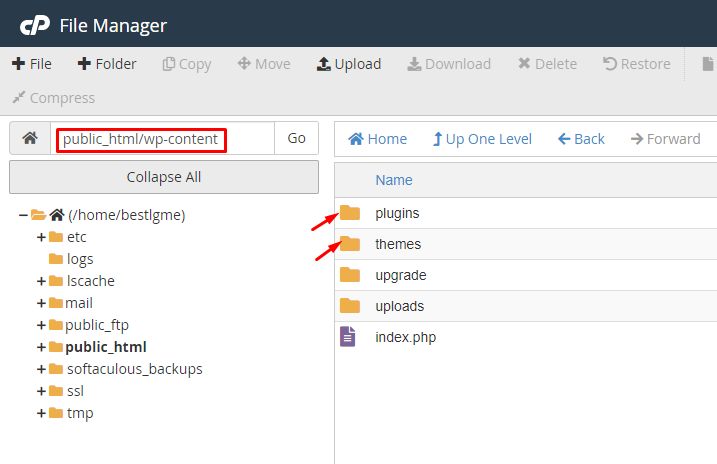This screenshot has width=717, height=464.
Task: Open the public_ftp folder in tree
Action: pos(97,325)
